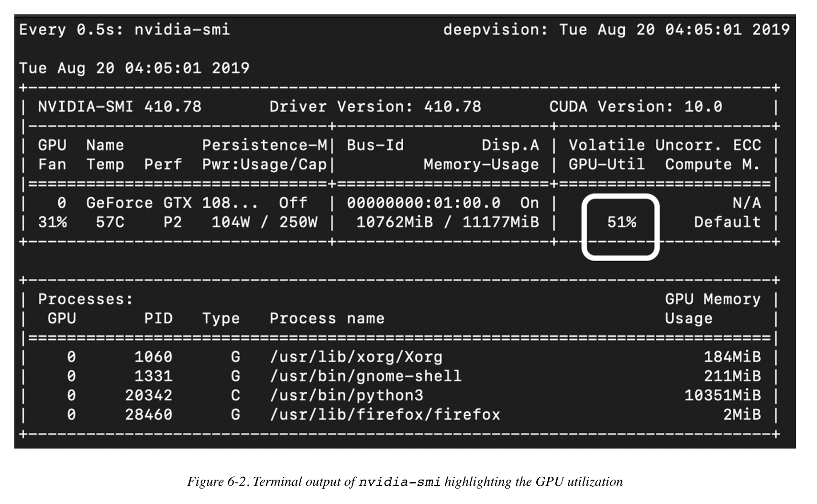817x504 pixels.
Task: Click the display active value 'On'
Action: 530,203
